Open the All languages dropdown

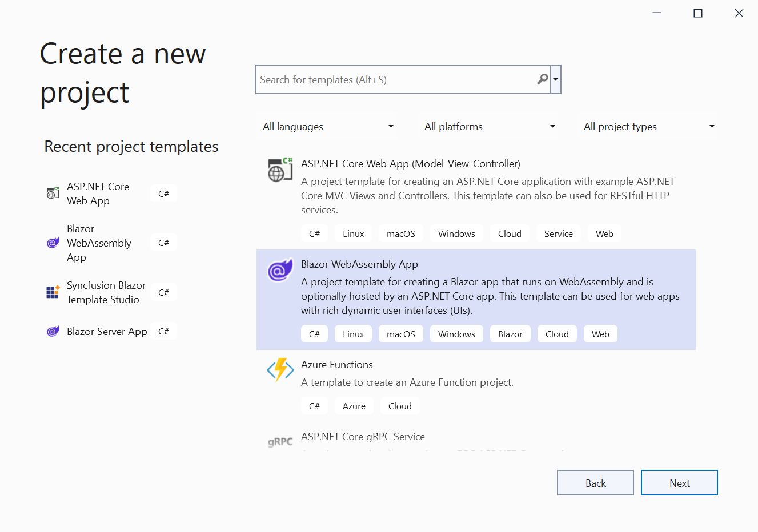327,127
